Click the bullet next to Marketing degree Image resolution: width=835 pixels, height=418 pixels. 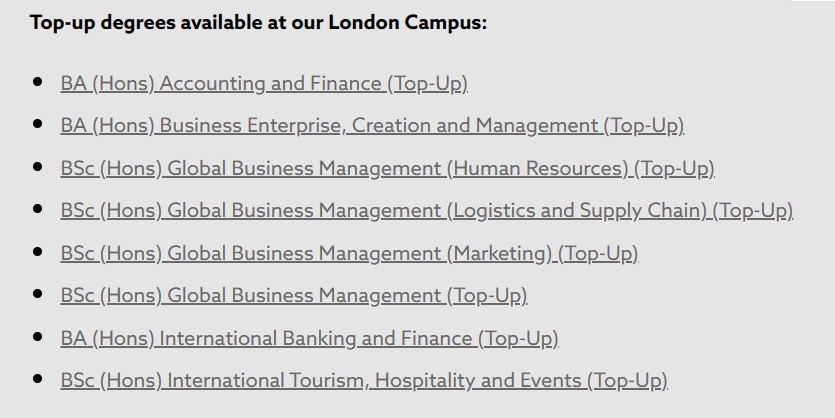(38, 252)
